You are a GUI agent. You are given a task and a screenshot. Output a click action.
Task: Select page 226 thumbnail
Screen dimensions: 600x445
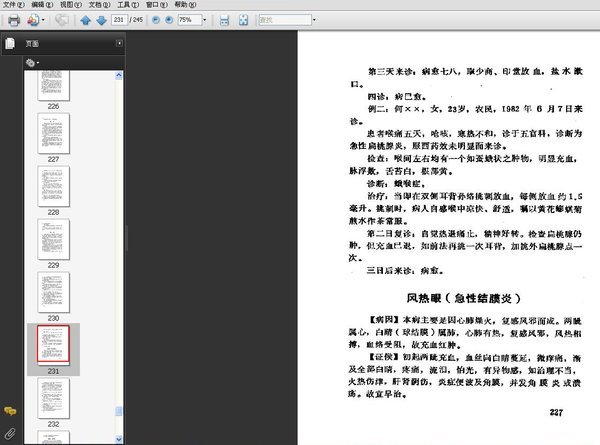click(x=54, y=85)
